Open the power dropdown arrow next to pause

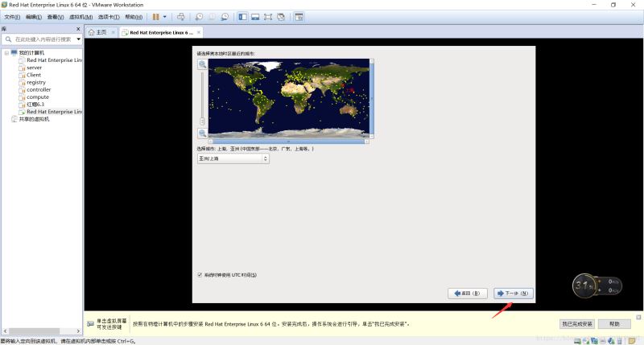(165, 16)
